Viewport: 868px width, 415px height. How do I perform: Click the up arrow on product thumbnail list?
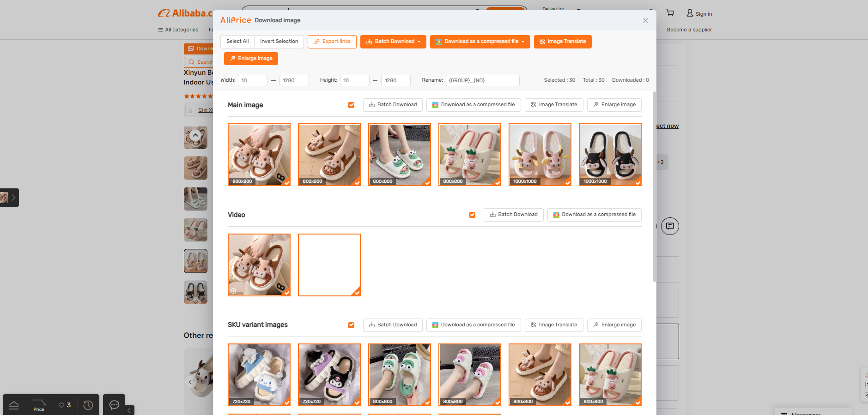pos(195,135)
